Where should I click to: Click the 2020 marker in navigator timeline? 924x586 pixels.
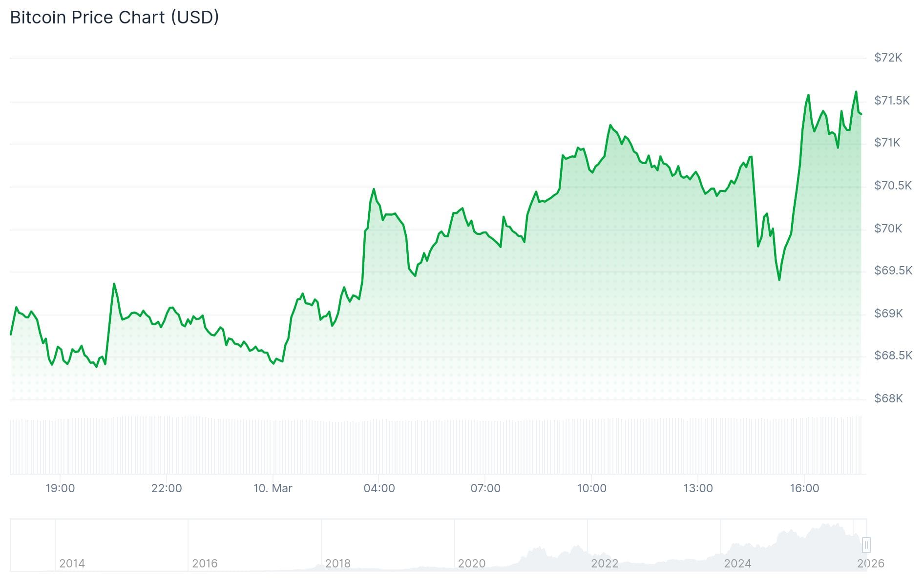tap(471, 564)
